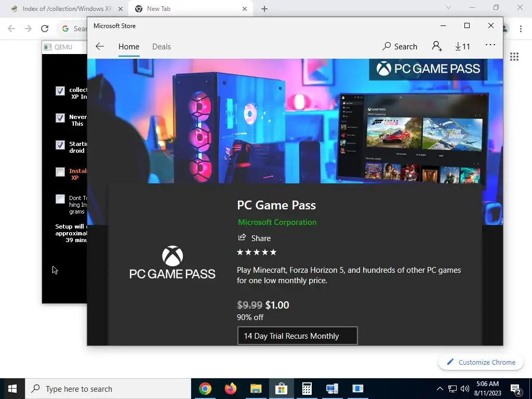Open Chrome tab search chevron

pyautogui.click(x=448, y=7)
